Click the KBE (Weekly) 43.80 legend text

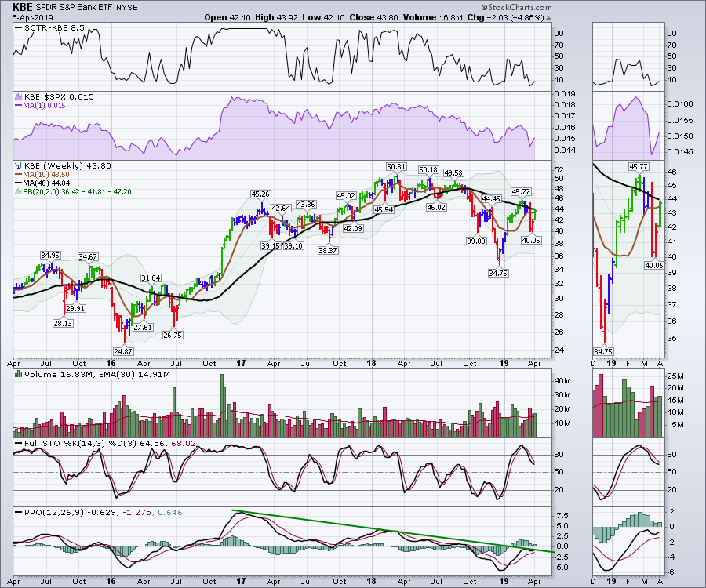pyautogui.click(x=67, y=165)
